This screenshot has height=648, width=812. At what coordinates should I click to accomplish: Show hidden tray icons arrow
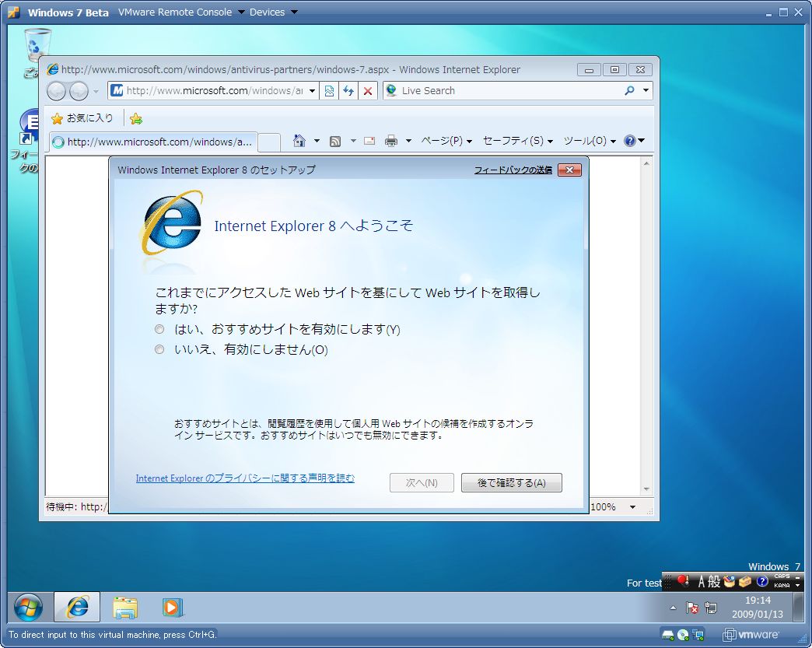pos(673,608)
